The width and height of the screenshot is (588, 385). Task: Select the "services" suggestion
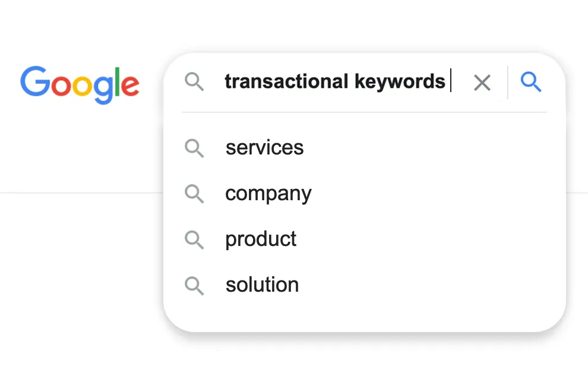pos(264,148)
